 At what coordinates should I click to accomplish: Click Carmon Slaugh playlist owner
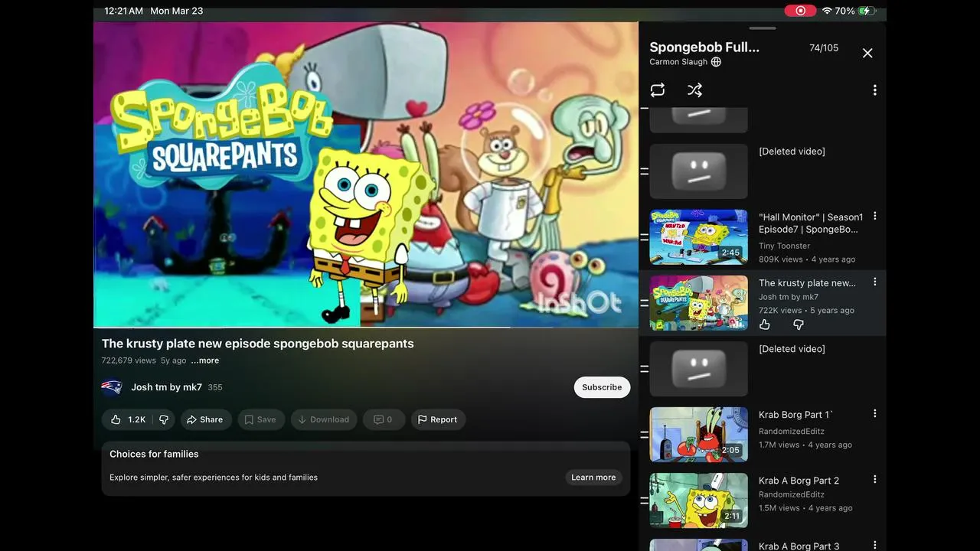678,62
